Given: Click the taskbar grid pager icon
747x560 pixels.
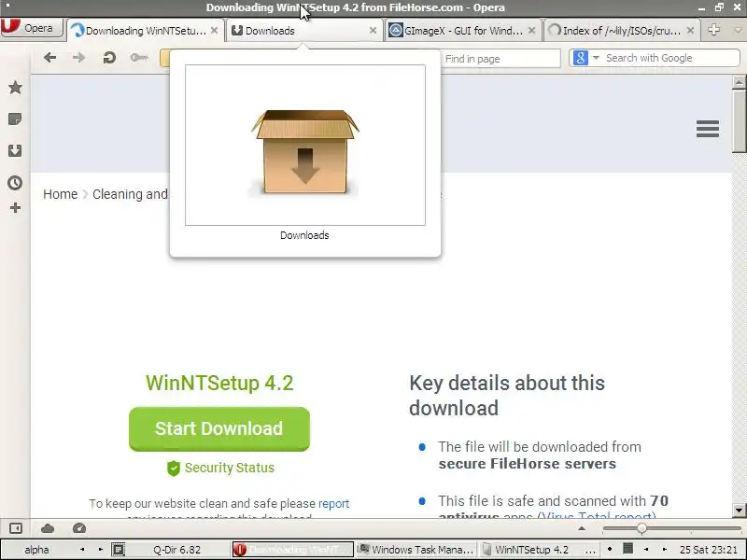Looking at the screenshot, I should point(627,549).
